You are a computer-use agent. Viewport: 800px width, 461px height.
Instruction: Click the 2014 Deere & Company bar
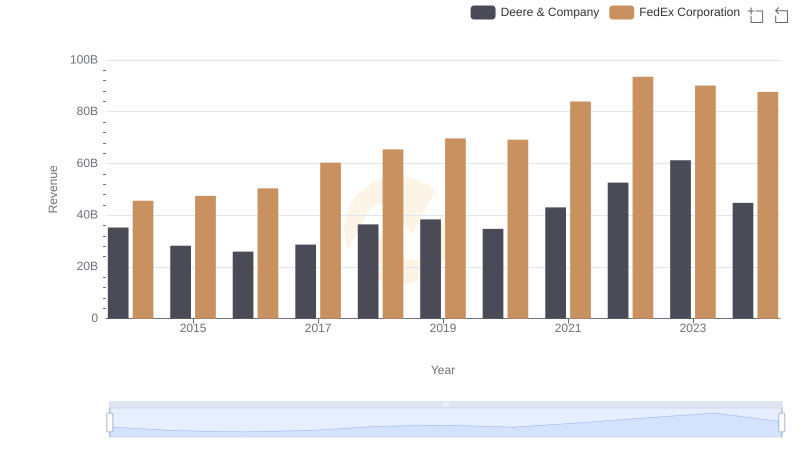pyautogui.click(x=118, y=273)
